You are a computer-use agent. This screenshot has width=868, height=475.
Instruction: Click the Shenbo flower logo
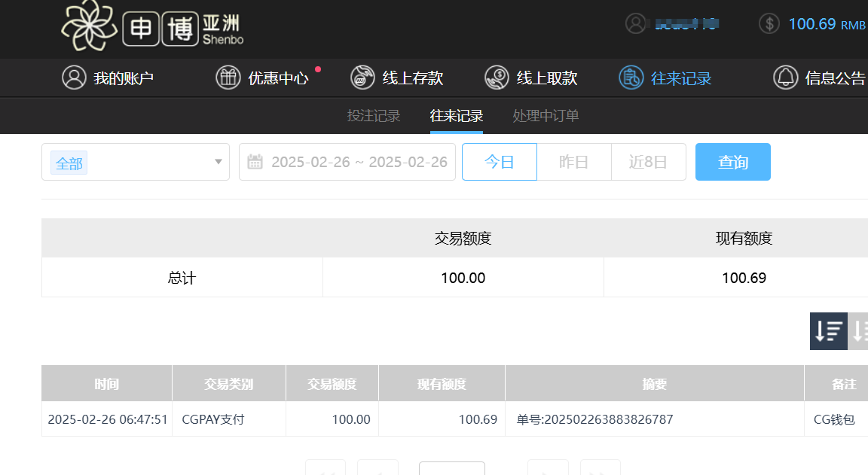point(89,27)
